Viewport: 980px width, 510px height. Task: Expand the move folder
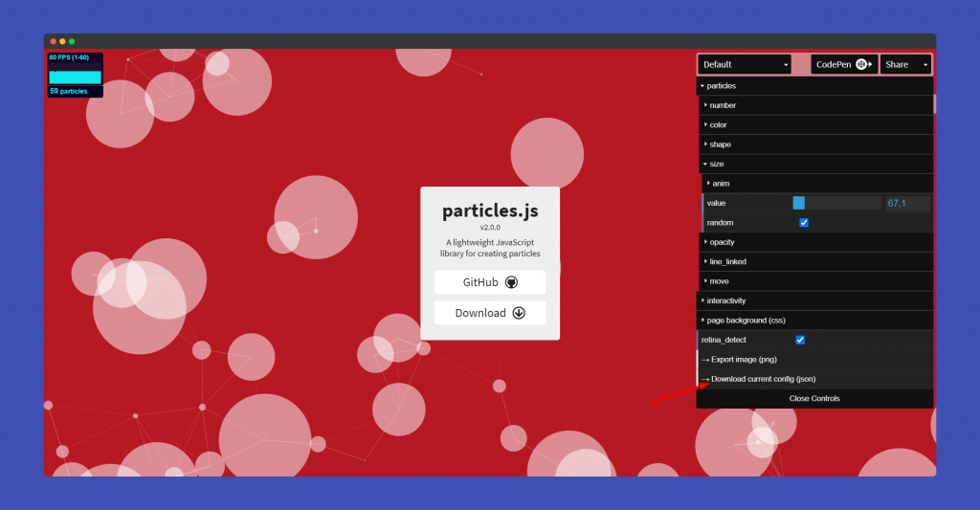[816, 281]
